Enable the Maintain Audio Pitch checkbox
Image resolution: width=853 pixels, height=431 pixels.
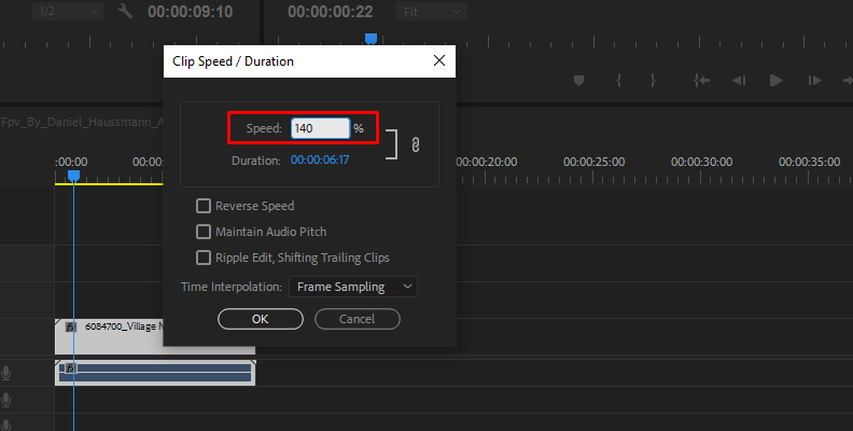(203, 232)
